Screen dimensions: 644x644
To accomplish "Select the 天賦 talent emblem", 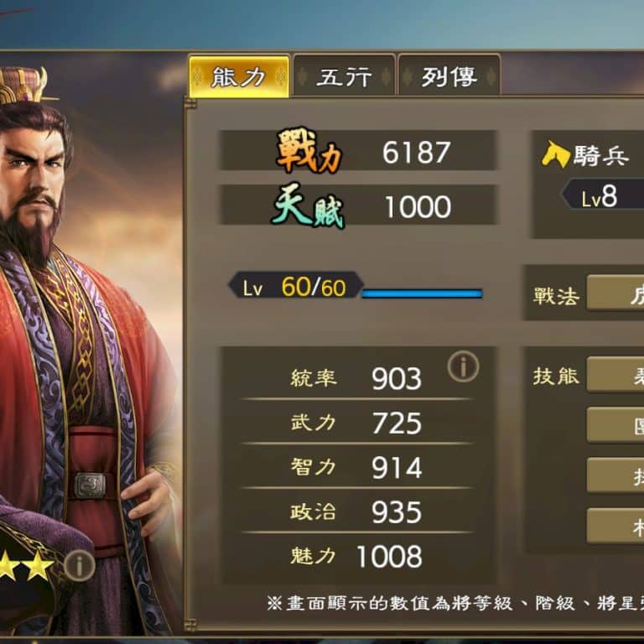I will 308,205.
